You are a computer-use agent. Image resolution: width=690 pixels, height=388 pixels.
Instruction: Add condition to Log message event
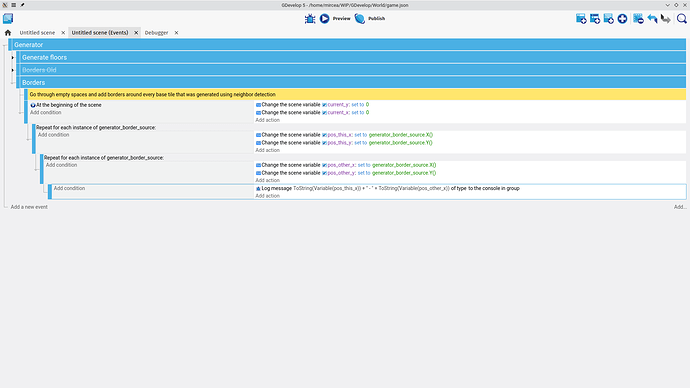[70, 188]
